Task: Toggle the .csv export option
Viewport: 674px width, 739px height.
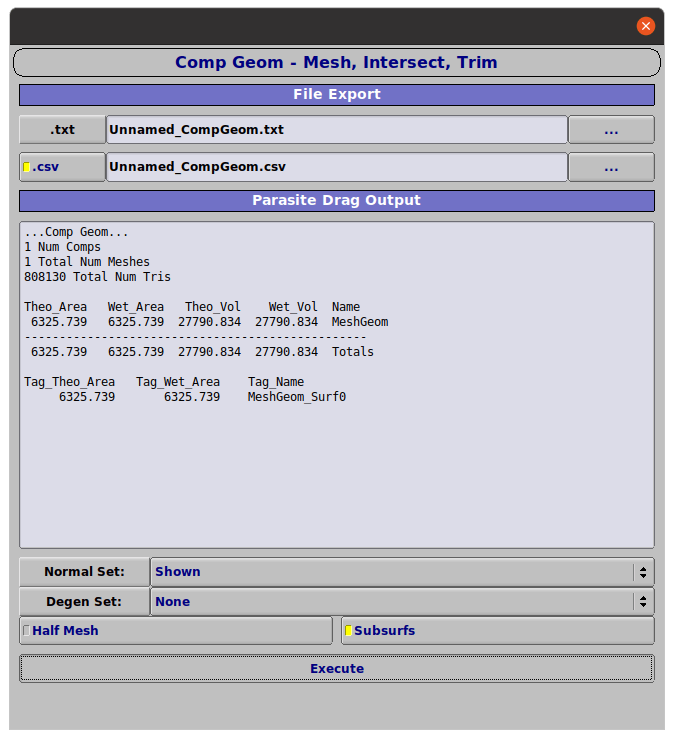Action: tap(62, 167)
